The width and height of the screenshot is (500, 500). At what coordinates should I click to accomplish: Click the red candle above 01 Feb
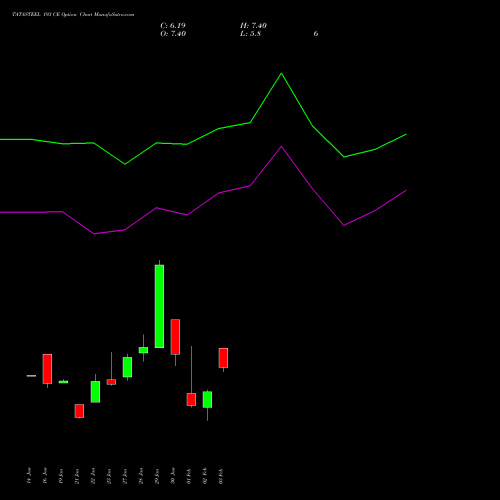(x=191, y=399)
